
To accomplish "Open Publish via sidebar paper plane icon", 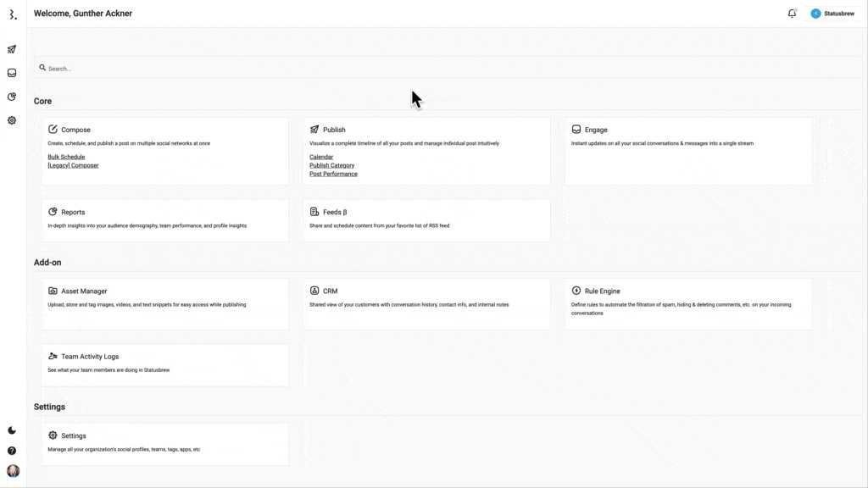I will coord(12,49).
